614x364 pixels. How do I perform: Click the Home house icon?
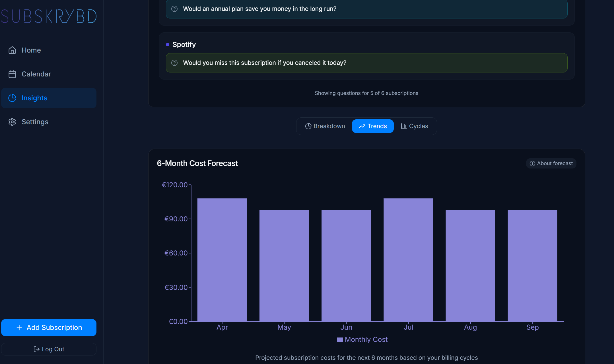(x=12, y=50)
